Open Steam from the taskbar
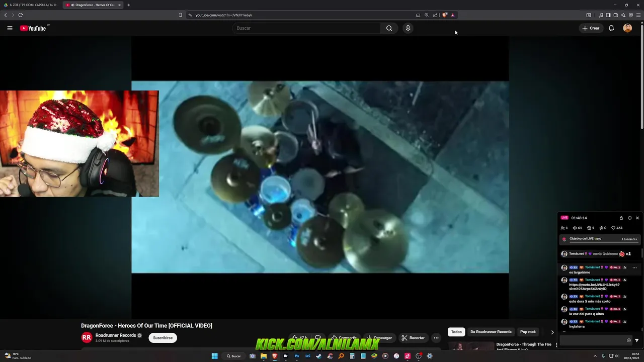Image resolution: width=644 pixels, height=362 pixels. click(318, 356)
